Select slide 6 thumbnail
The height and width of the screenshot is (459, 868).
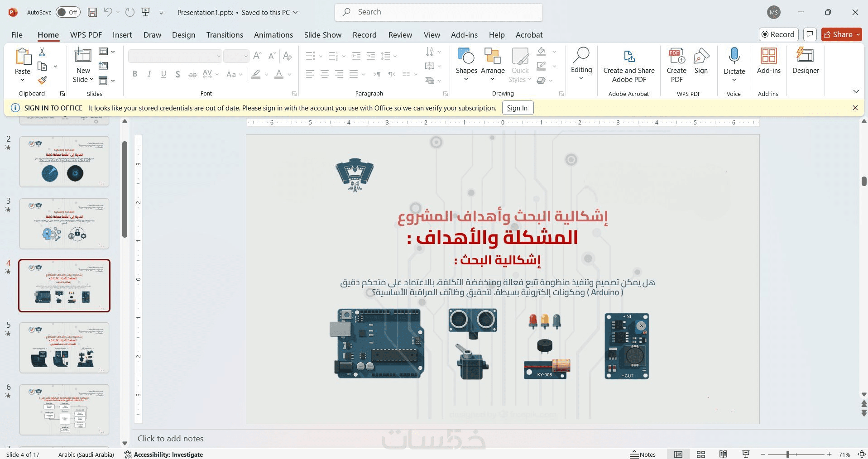tap(64, 410)
